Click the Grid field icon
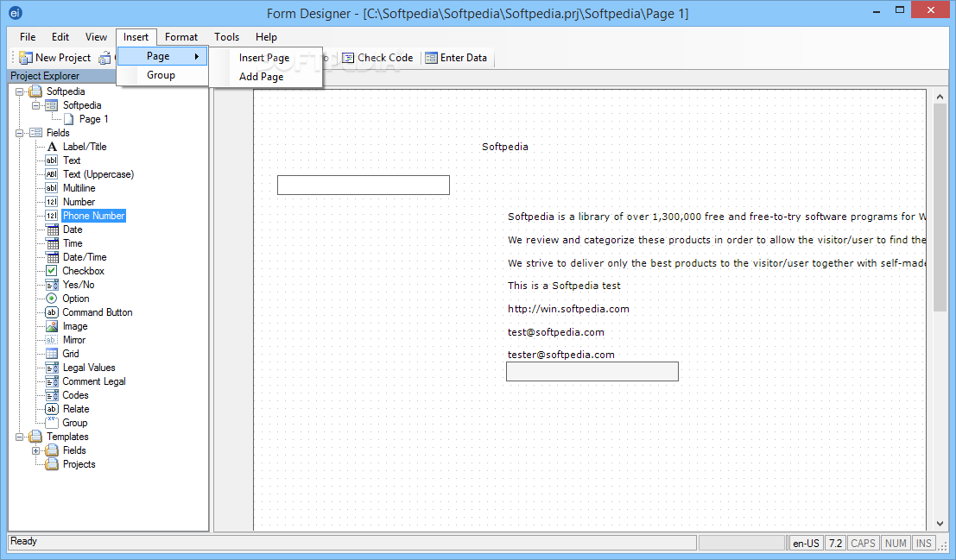The width and height of the screenshot is (956, 560). tap(52, 354)
